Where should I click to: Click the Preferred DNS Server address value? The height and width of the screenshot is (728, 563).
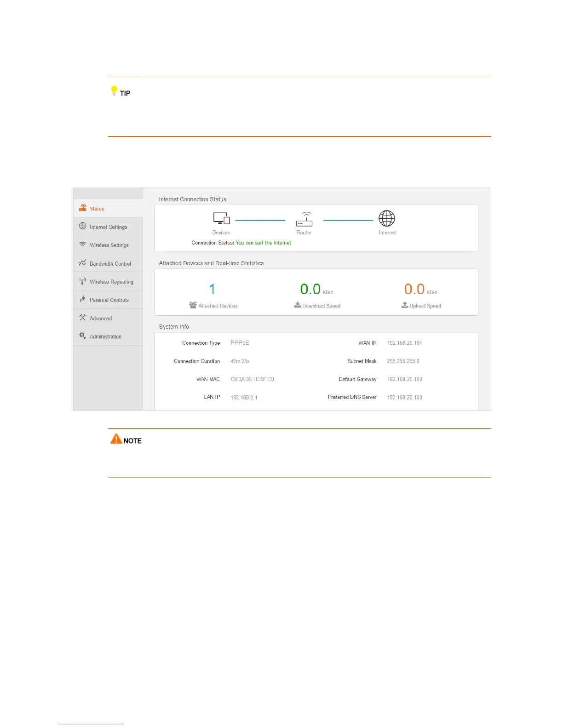(x=404, y=397)
